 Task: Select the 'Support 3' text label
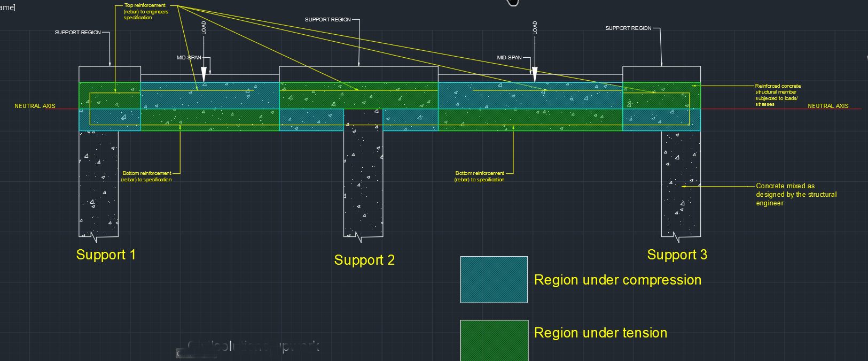coord(677,255)
